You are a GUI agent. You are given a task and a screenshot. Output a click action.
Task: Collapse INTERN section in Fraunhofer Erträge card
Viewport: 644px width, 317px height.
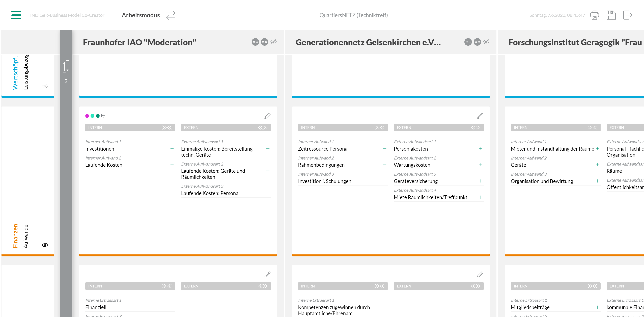click(x=167, y=286)
